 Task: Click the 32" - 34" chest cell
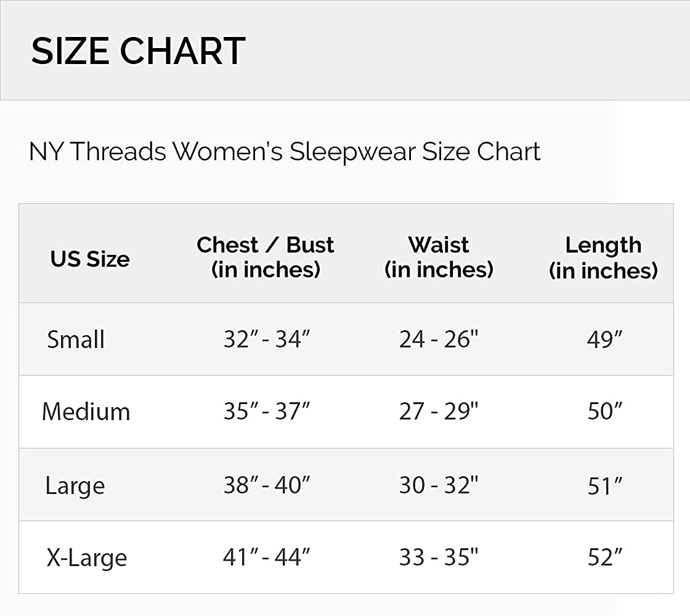tap(266, 339)
